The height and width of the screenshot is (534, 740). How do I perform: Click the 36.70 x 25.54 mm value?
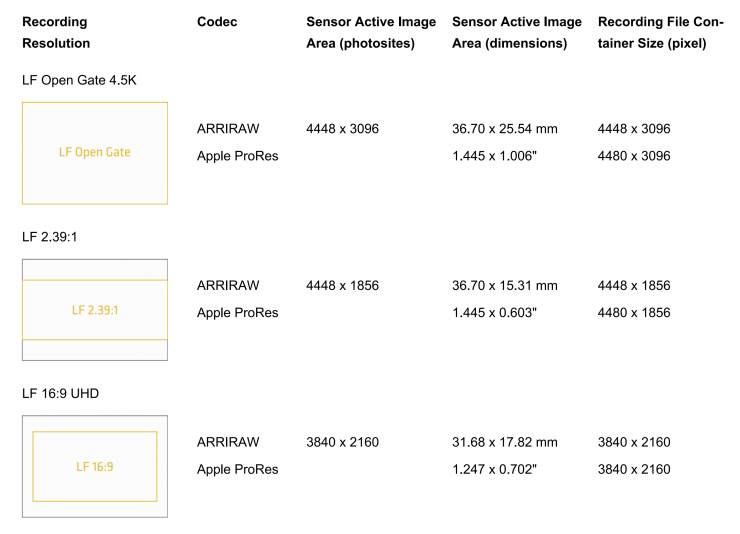click(505, 129)
